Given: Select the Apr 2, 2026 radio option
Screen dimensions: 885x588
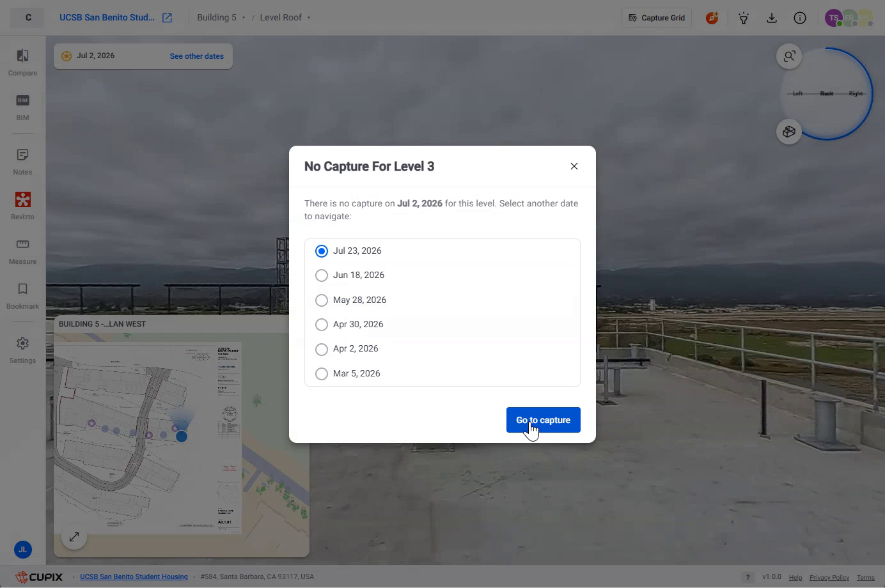Looking at the screenshot, I should coord(322,349).
